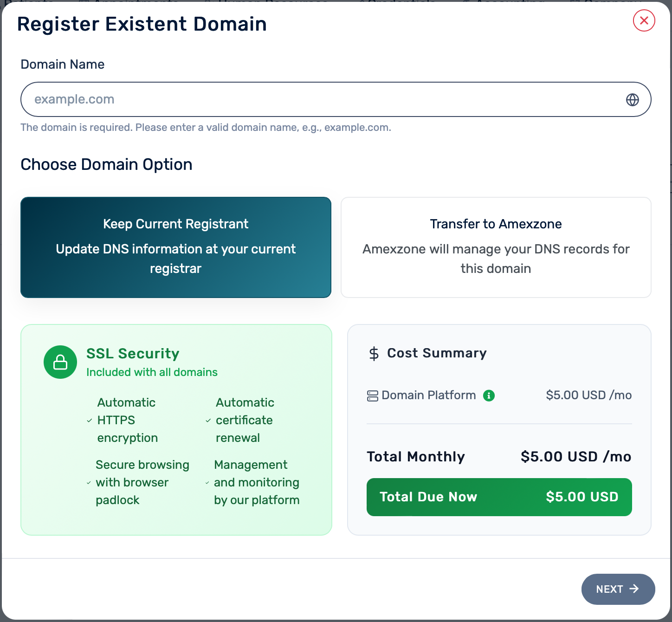Open the Domain Platform info icon
Viewport: 672px width, 622px height.
coord(489,395)
